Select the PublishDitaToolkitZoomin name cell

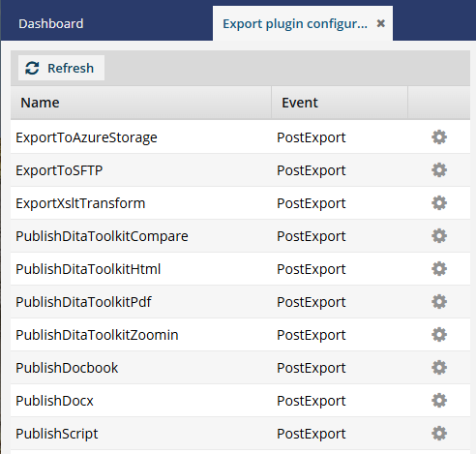141,335
